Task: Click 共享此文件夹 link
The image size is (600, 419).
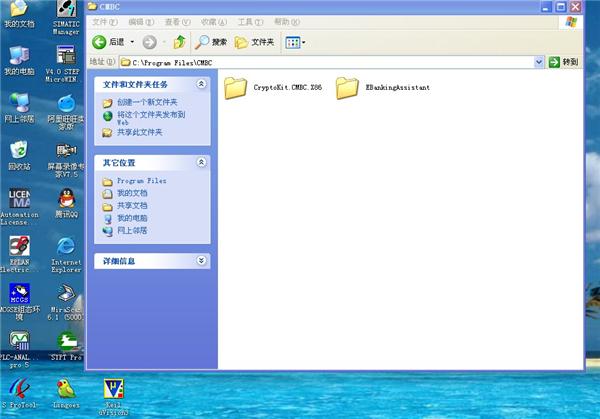Action: coord(140,132)
